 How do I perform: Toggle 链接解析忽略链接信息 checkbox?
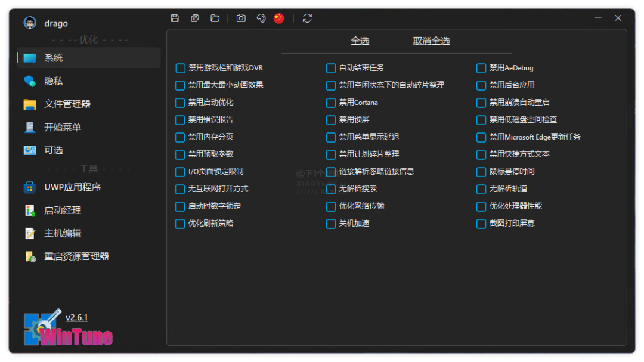330,172
